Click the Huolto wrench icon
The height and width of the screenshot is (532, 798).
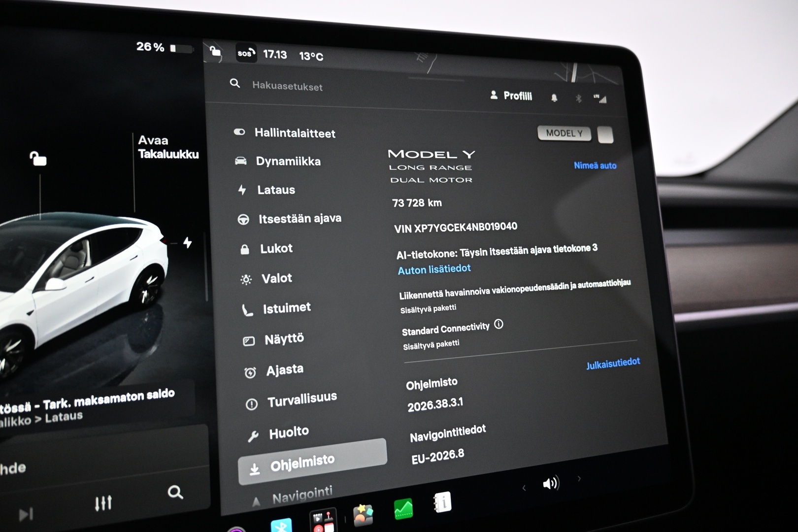253,436
